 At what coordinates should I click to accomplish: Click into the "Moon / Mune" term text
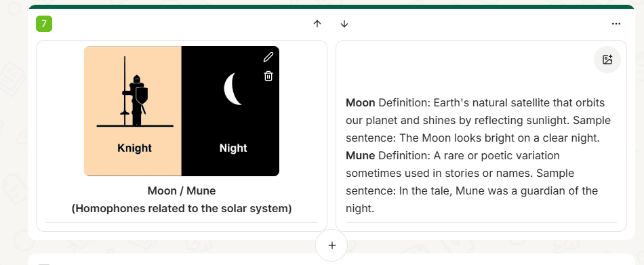pyautogui.click(x=182, y=190)
